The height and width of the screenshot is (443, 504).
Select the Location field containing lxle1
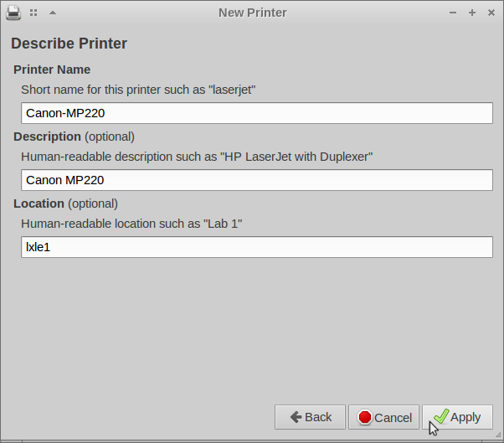coord(256,247)
